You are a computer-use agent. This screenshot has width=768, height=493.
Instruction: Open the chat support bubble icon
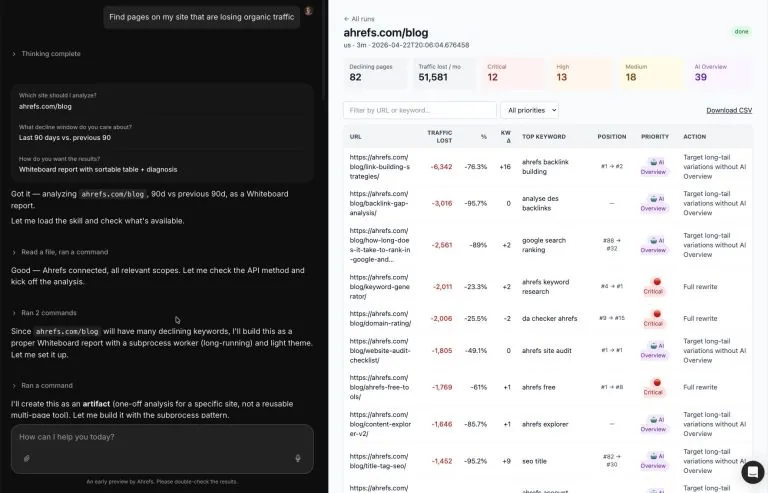click(753, 472)
